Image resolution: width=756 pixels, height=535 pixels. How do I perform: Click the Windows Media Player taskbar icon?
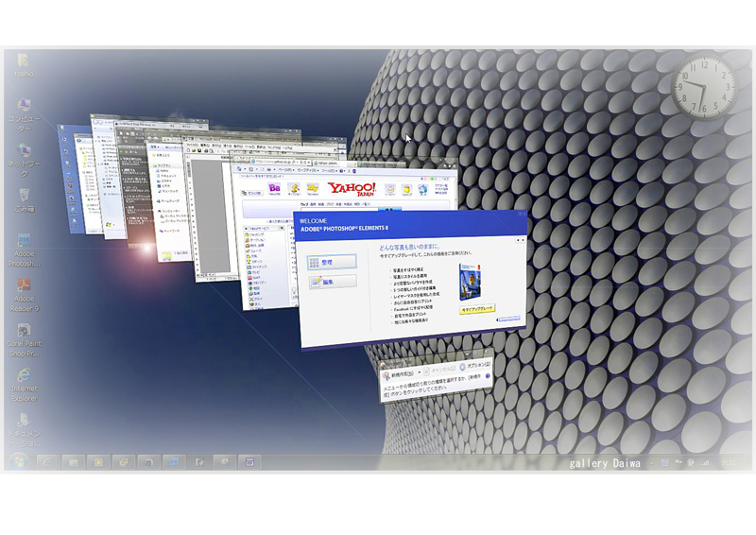tap(99, 462)
